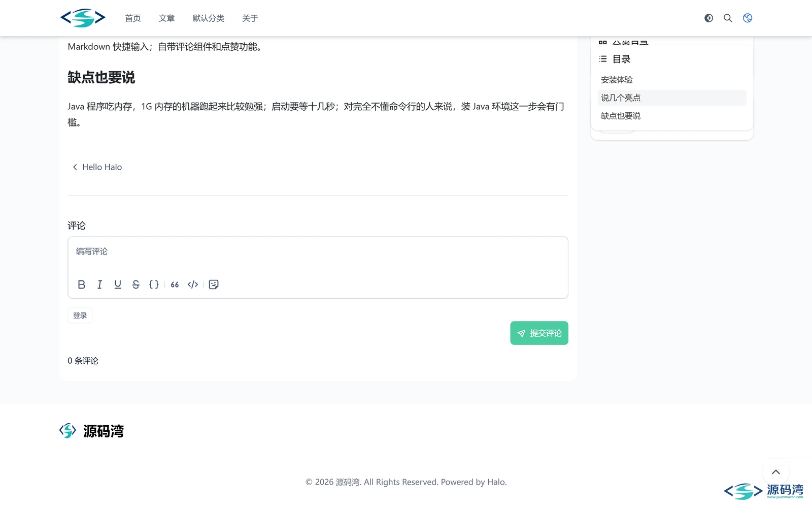Click the 源码湾 footer logo
812x508 pixels.
[x=92, y=431]
